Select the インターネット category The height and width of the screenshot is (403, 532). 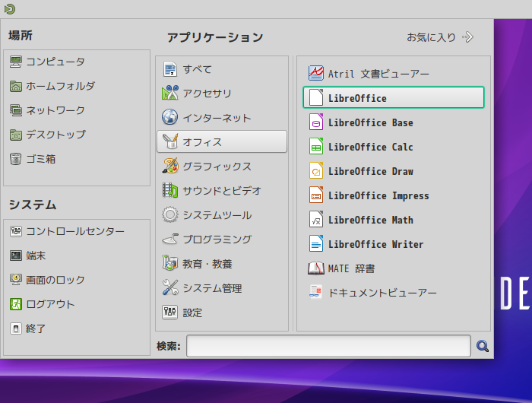pos(222,117)
